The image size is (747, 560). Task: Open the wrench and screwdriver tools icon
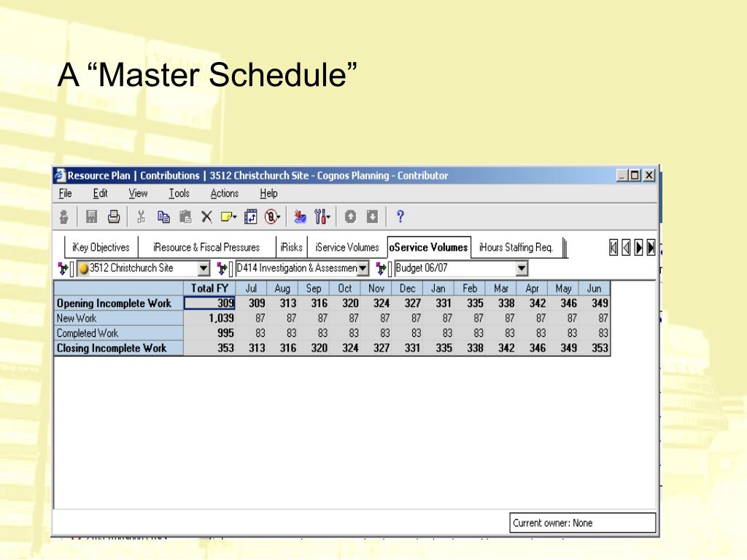322,217
